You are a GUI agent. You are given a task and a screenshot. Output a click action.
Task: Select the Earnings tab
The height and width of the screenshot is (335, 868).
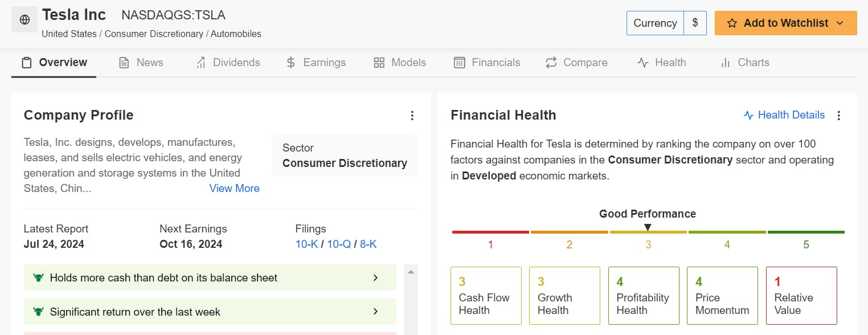click(316, 63)
